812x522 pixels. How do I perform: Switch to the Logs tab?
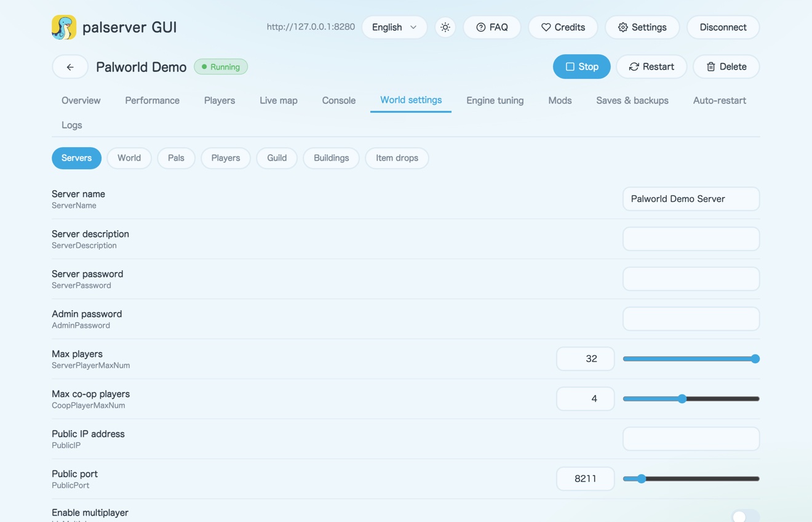coord(71,125)
